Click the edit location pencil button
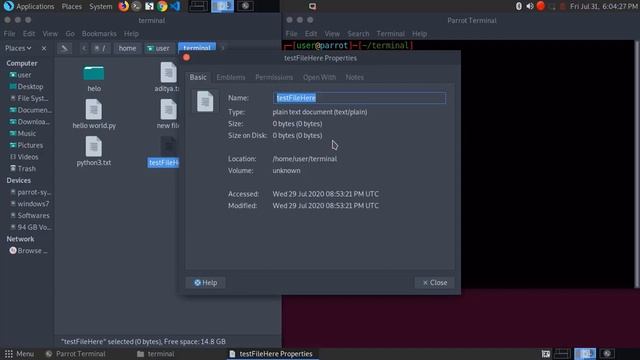The width and height of the screenshot is (640, 360). (64, 48)
